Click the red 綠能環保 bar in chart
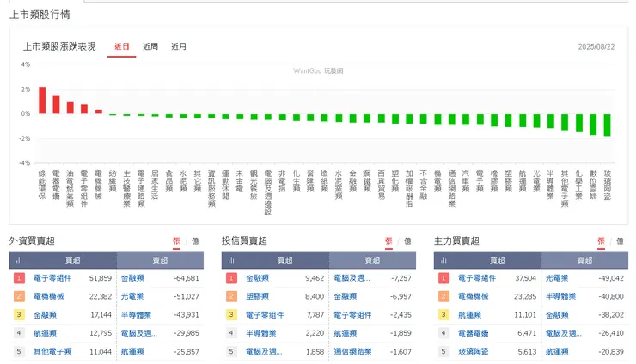 tap(42, 100)
